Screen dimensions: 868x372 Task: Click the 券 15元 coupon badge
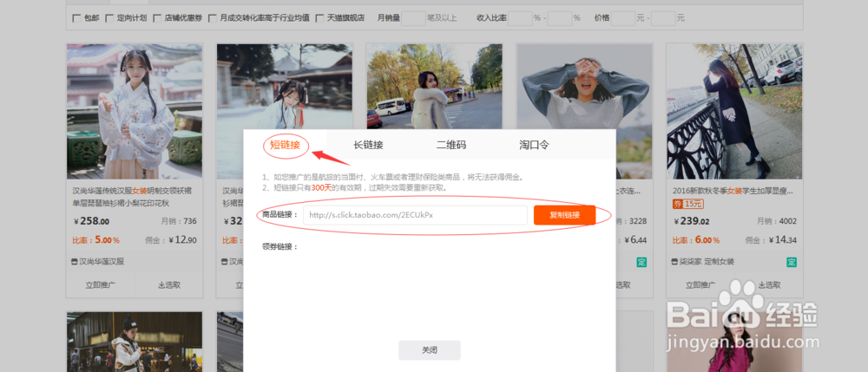tap(687, 204)
